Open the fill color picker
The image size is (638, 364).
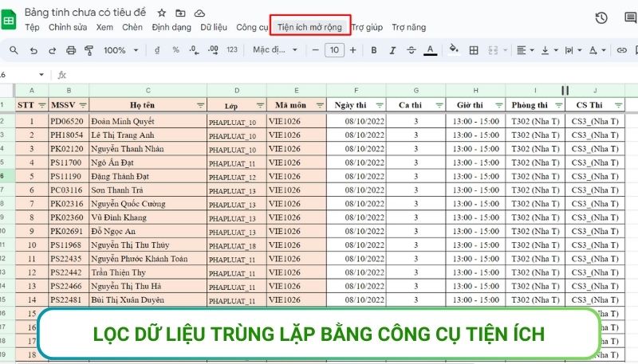tap(453, 50)
